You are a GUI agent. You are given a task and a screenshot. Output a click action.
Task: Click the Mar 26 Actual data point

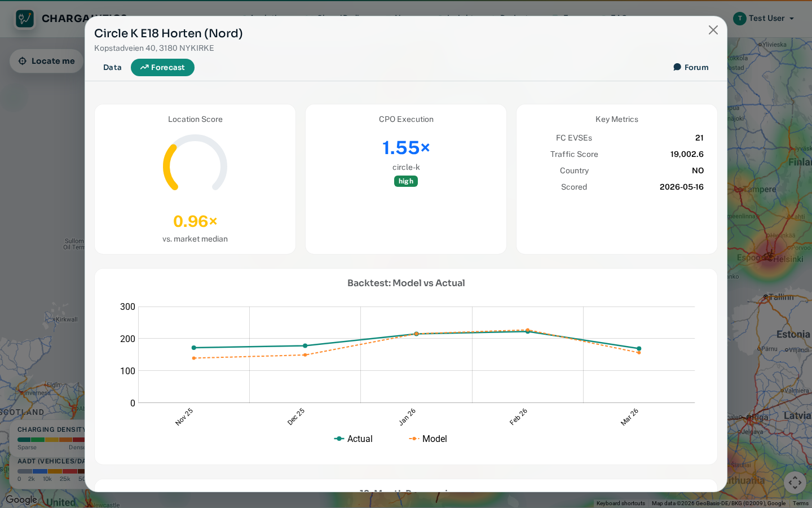(x=639, y=348)
